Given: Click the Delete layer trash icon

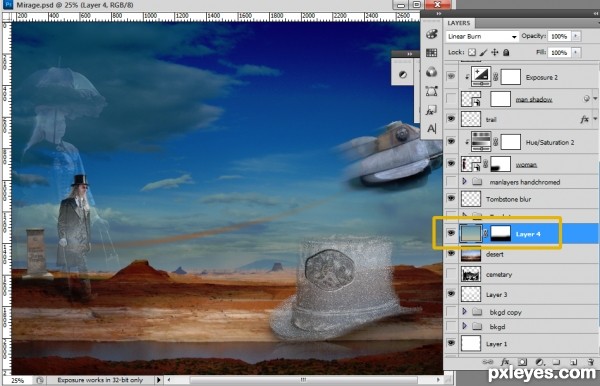Looking at the screenshot, I should pyautogui.click(x=590, y=362).
